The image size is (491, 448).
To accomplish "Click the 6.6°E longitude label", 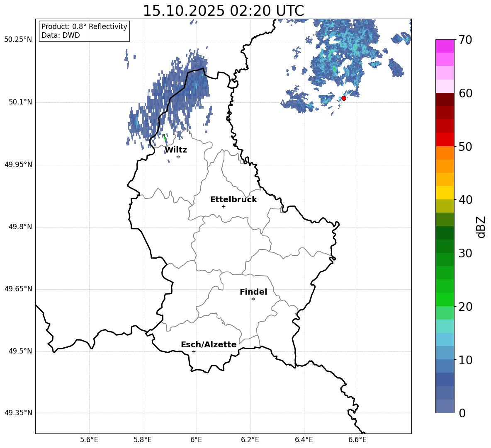I will (357, 440).
